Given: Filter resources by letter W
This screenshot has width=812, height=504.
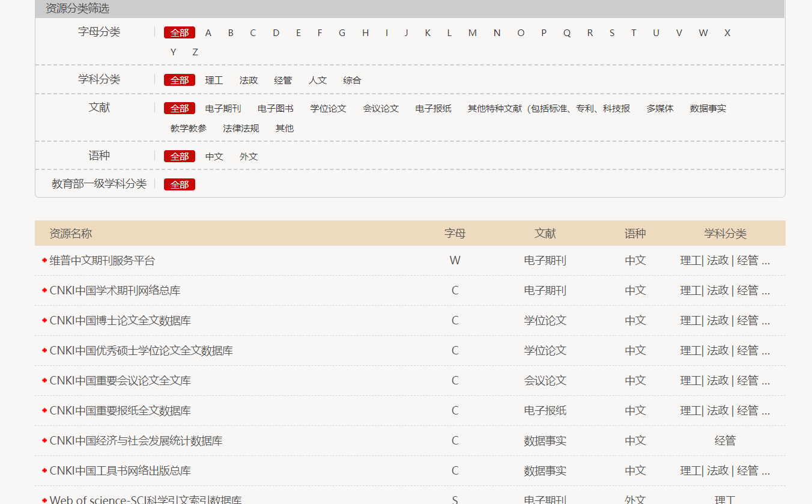Looking at the screenshot, I should 703,32.
